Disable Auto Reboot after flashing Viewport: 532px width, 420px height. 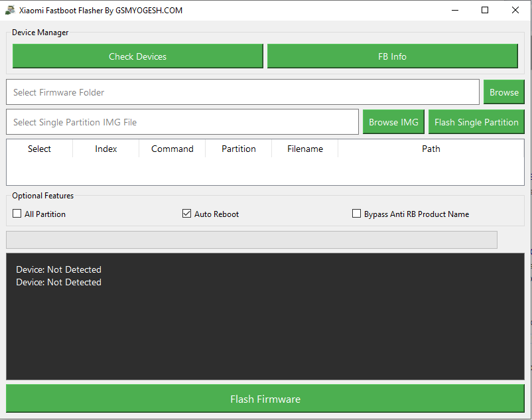186,214
